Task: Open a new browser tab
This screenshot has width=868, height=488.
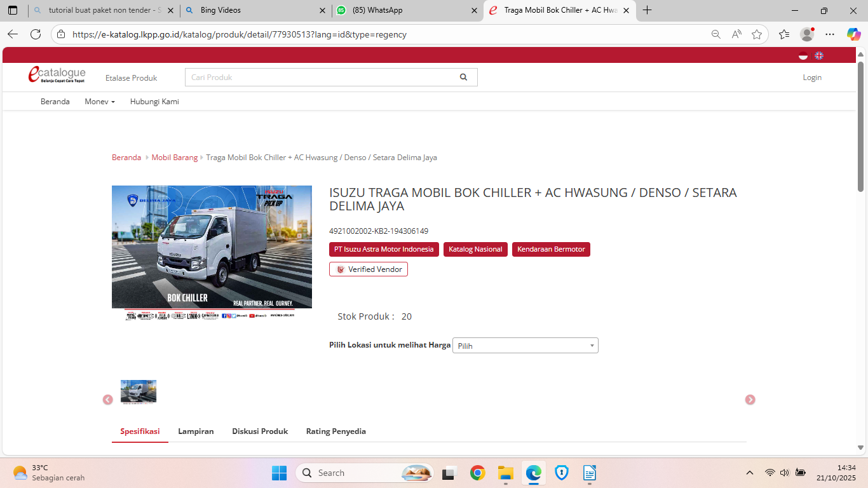Action: pyautogui.click(x=647, y=10)
